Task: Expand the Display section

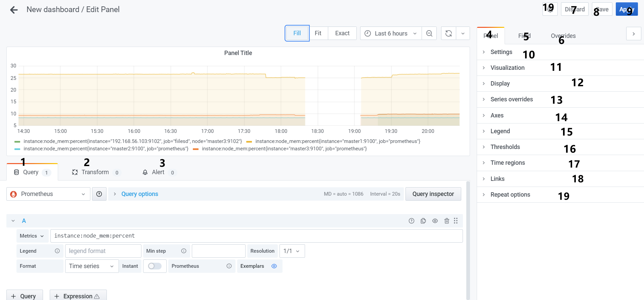Action: tap(560, 84)
